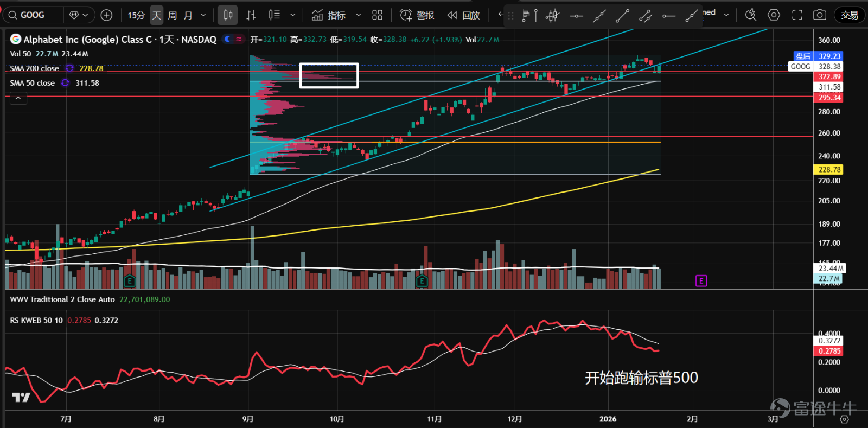Select the extended line drawing tool

(x=599, y=16)
